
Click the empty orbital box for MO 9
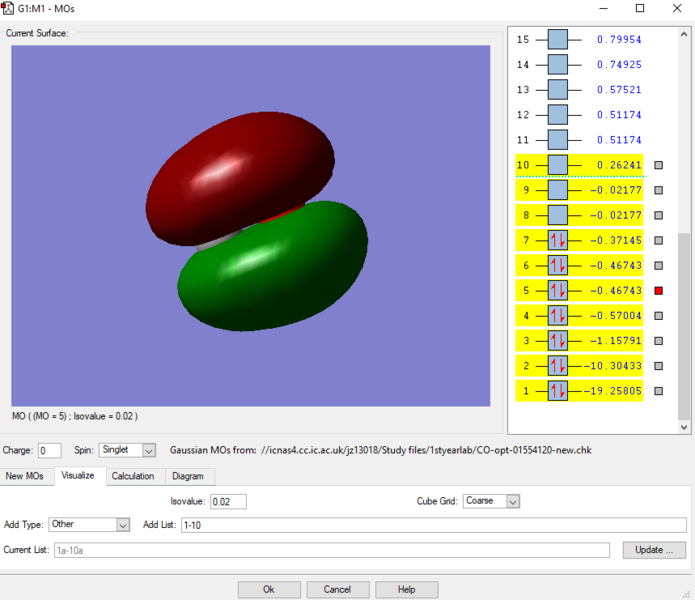tap(558, 190)
